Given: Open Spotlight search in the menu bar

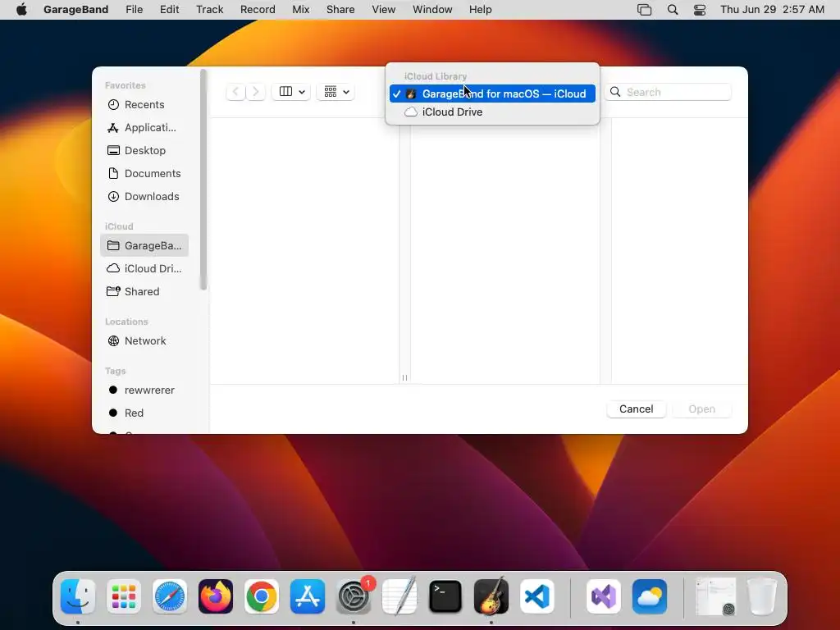Looking at the screenshot, I should coord(673,10).
